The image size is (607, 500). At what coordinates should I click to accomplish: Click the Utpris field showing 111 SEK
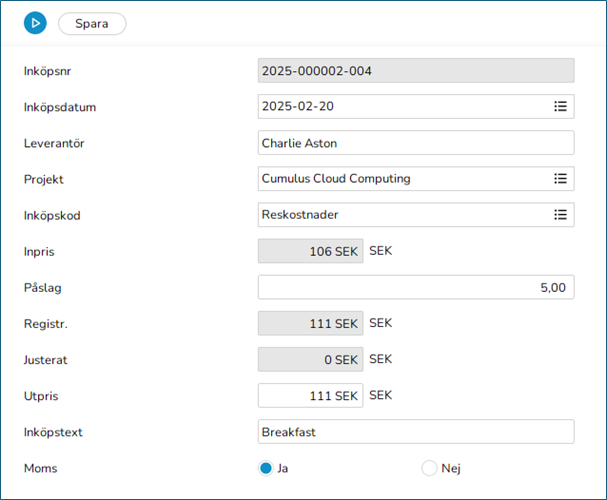[309, 395]
